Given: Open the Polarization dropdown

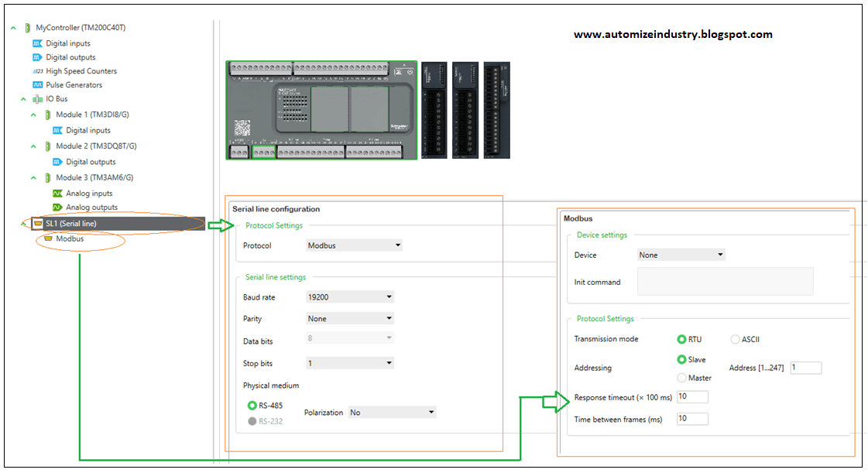Looking at the screenshot, I should [392, 412].
